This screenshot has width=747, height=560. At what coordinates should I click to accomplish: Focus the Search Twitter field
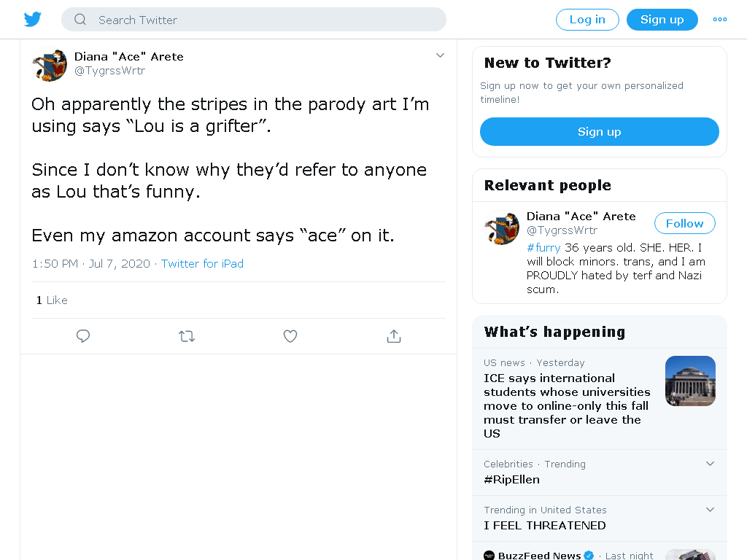tap(253, 20)
